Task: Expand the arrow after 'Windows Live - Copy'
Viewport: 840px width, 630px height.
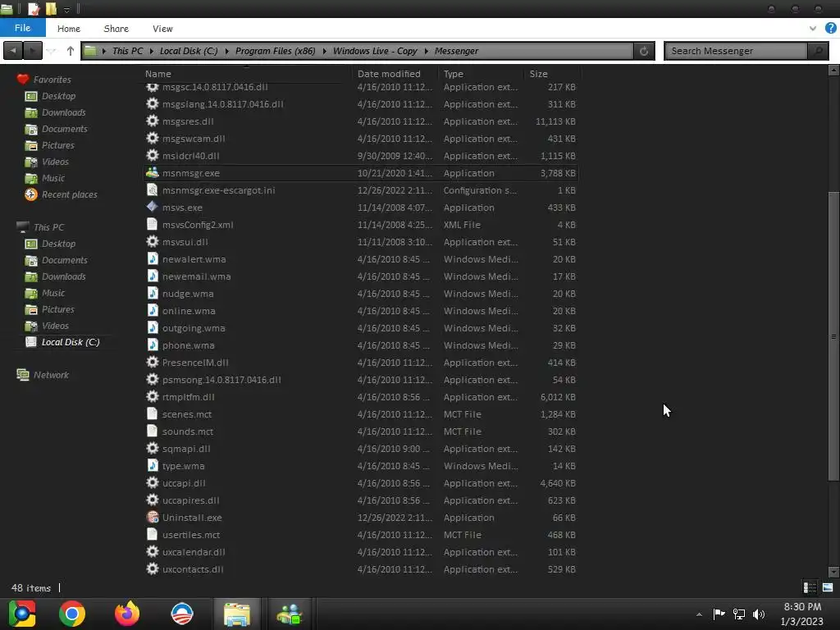Action: coord(427,51)
